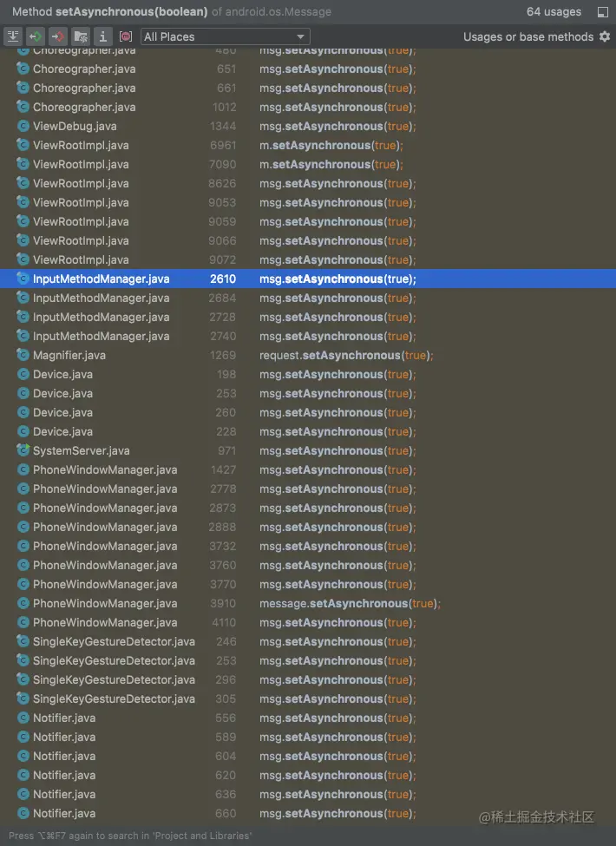Viewport: 616px width, 846px height.
Task: Select SystemServer.java usage at line 971
Action: [x=308, y=451]
